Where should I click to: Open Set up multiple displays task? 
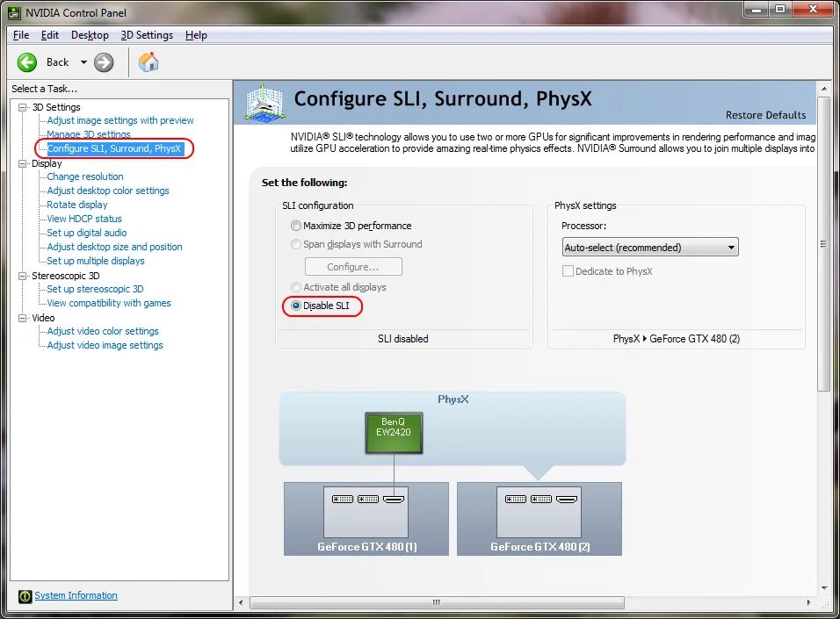coord(96,261)
